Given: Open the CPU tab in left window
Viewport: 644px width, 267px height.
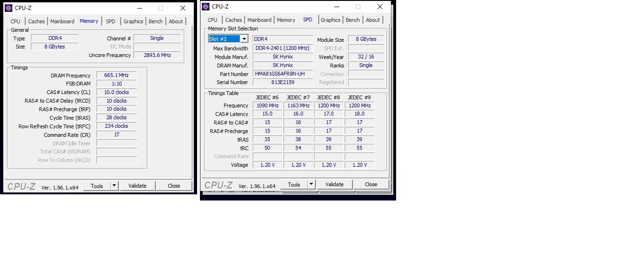Looking at the screenshot, I should pos(15,21).
